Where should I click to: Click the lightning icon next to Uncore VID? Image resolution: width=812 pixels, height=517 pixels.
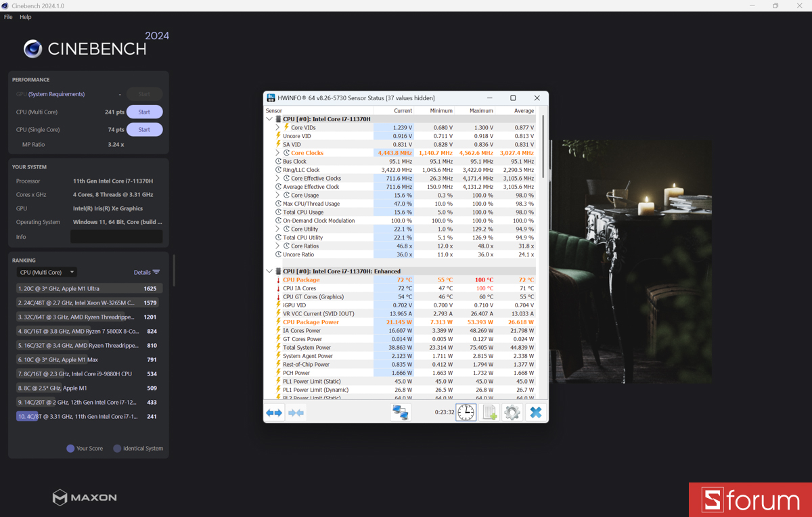278,136
